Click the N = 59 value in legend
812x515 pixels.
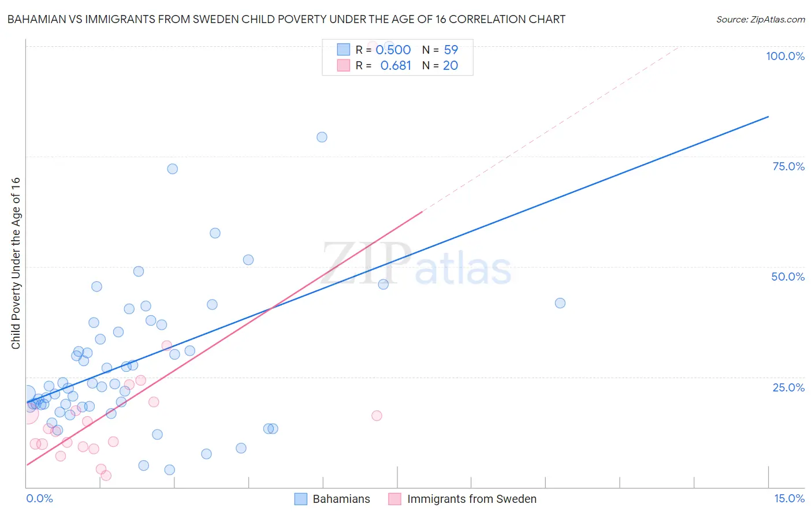pyautogui.click(x=440, y=50)
